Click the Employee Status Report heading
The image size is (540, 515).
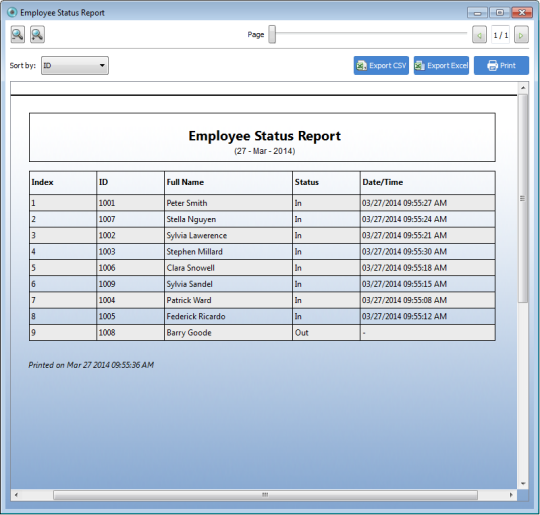coord(264,136)
